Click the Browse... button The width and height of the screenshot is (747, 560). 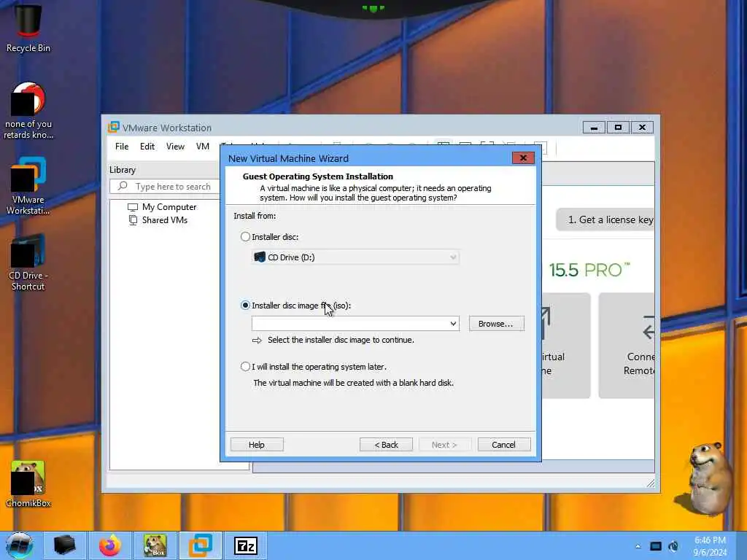click(x=496, y=324)
